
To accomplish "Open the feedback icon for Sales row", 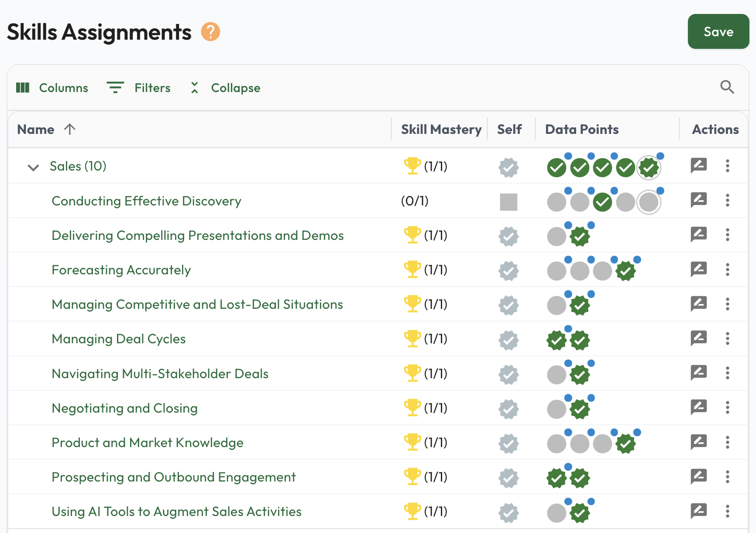I will pyautogui.click(x=699, y=166).
